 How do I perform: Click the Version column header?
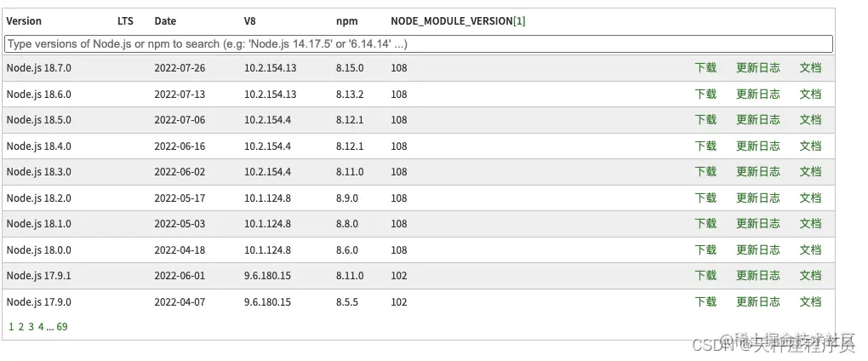[24, 21]
